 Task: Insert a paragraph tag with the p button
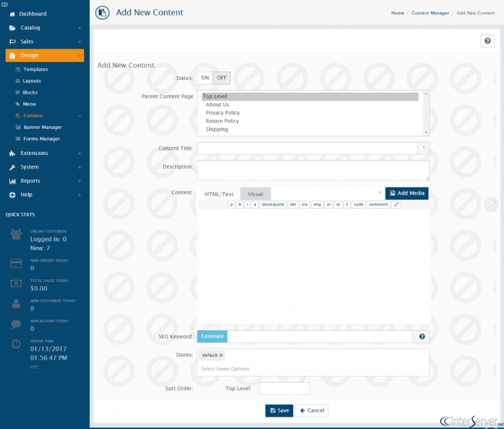231,204
